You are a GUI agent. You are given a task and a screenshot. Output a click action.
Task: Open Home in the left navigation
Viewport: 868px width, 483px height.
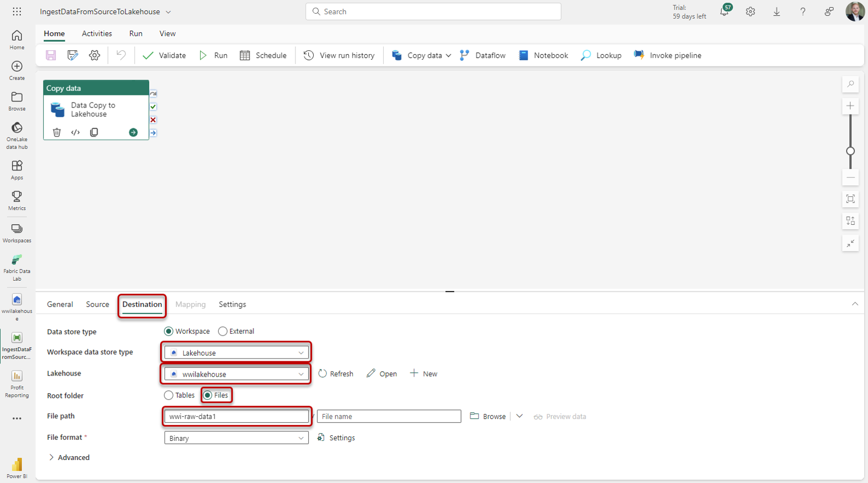[x=17, y=39]
